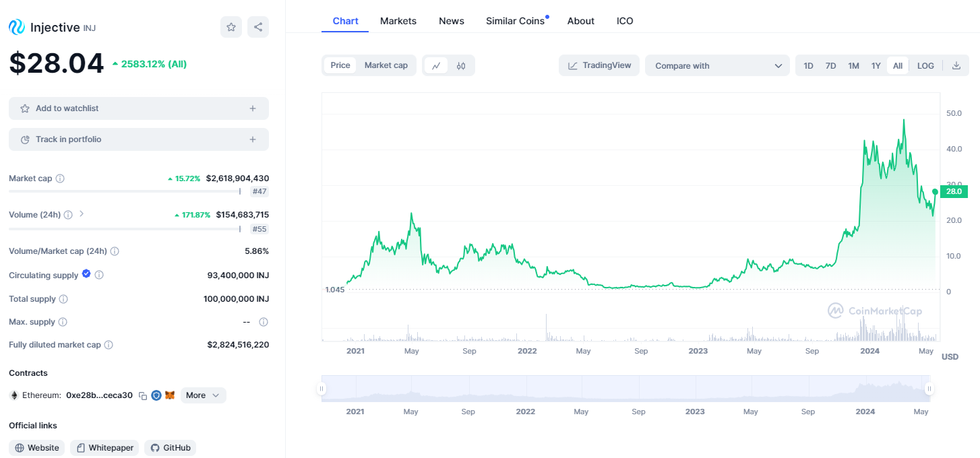Download chart data icon
980x458 pixels.
tap(956, 65)
